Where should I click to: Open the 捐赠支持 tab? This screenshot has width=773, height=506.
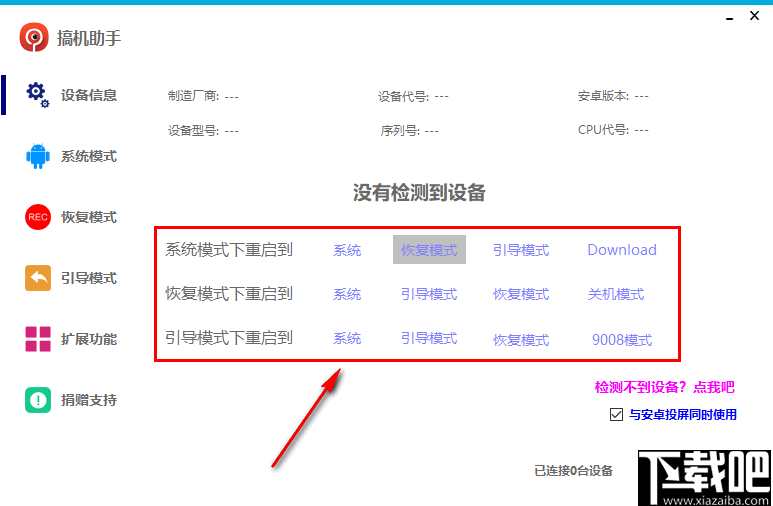click(89, 400)
